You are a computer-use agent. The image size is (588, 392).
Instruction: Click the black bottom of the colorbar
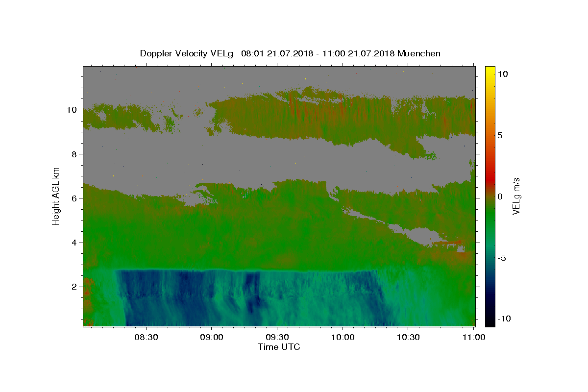[x=490, y=321]
